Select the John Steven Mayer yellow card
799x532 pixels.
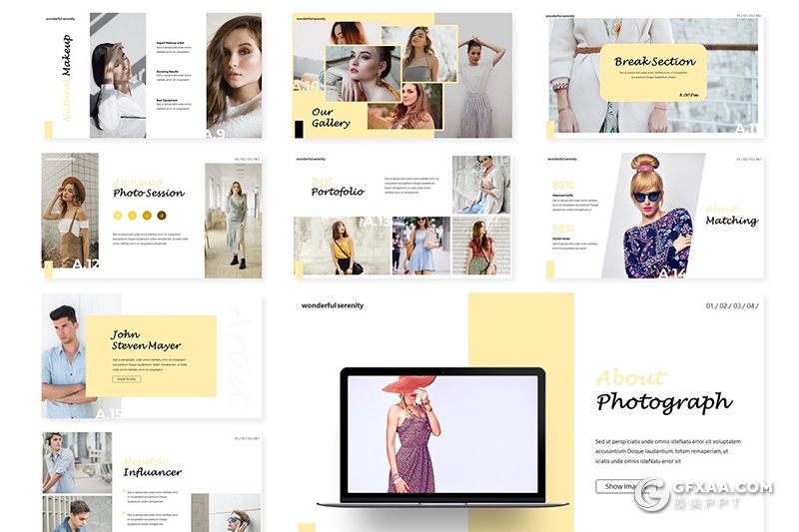pos(151,355)
